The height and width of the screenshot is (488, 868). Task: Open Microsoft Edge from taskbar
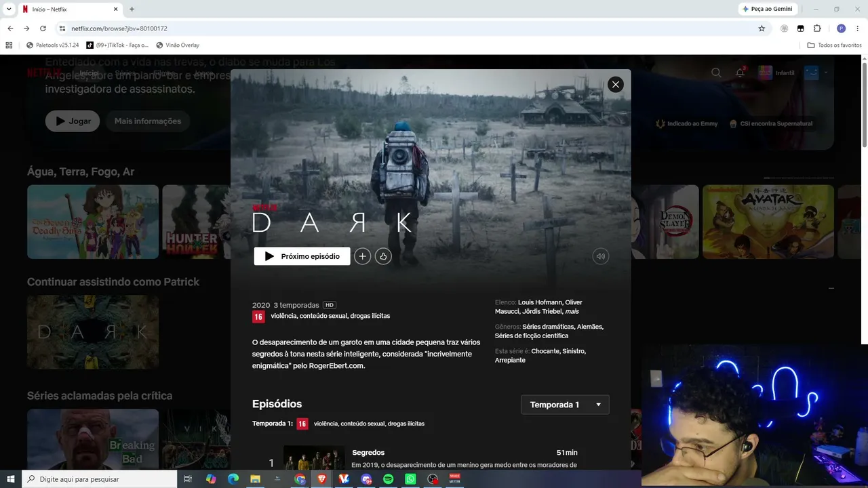233,479
